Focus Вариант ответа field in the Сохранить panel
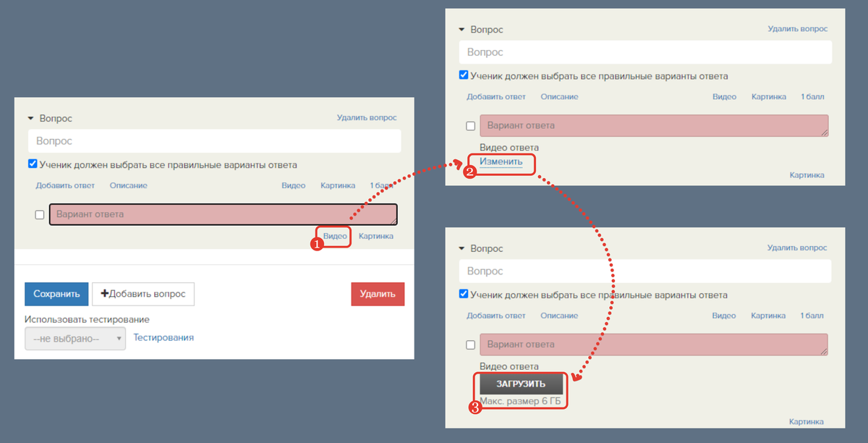 pos(224,214)
